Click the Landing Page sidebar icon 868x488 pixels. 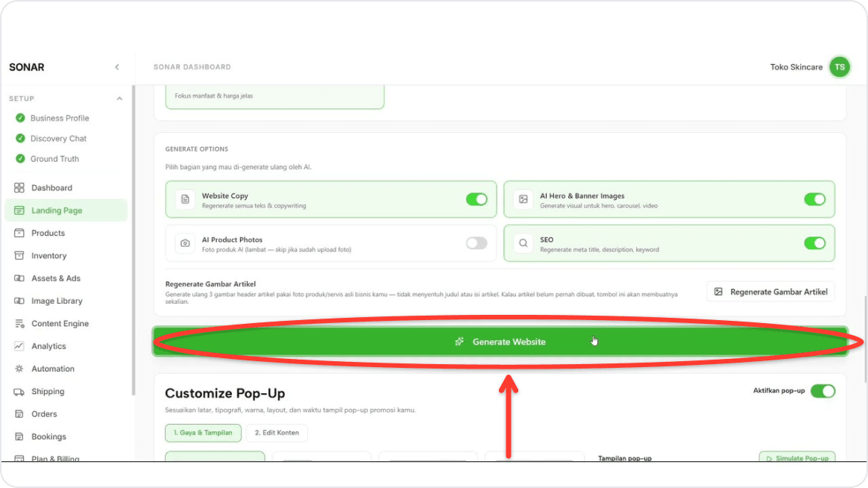click(19, 210)
